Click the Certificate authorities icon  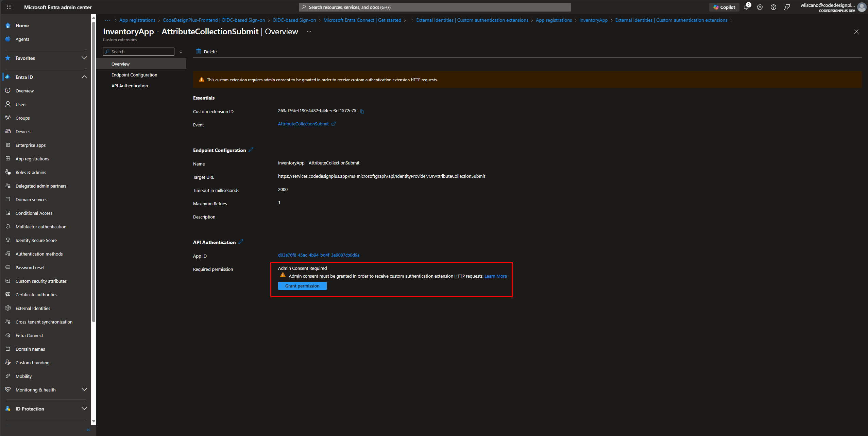click(x=8, y=294)
